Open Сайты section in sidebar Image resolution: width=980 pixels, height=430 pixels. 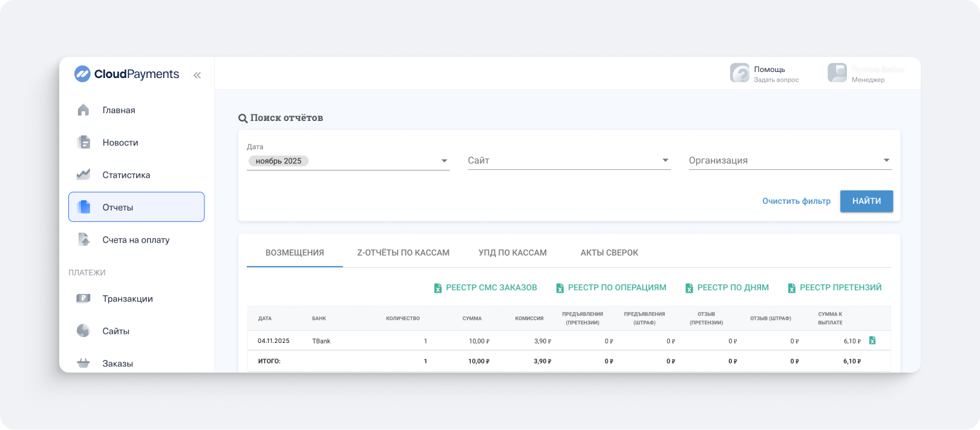116,331
